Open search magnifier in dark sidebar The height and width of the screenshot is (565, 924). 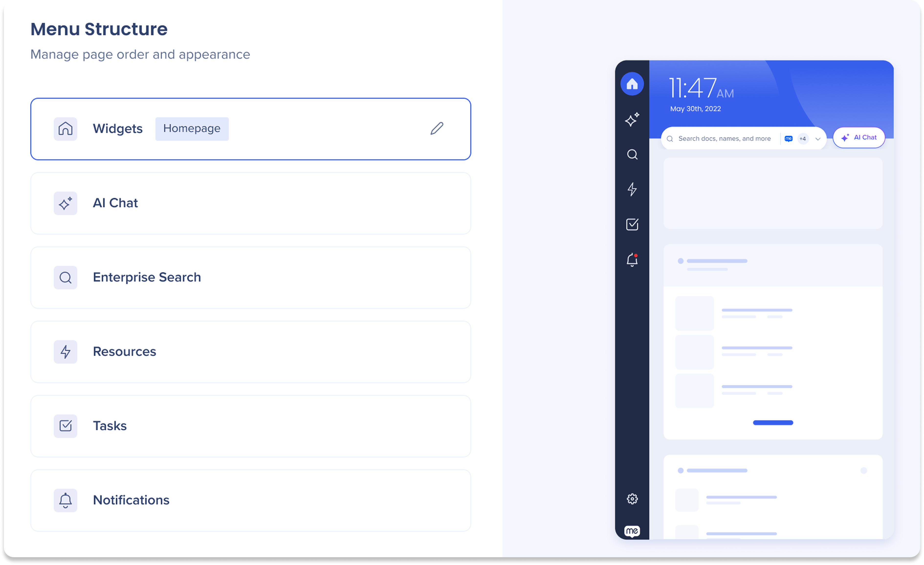coord(632,154)
